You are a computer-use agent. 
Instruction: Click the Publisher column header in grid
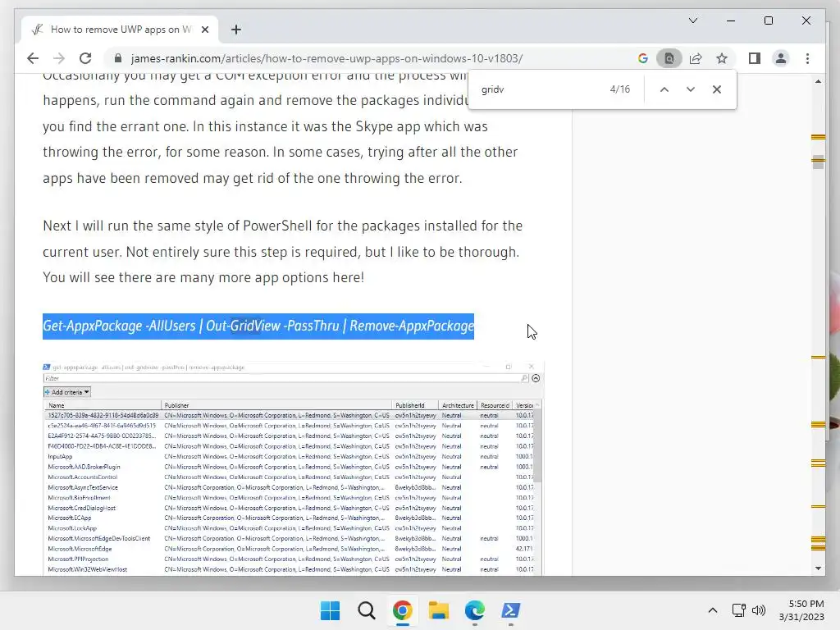[276, 405]
